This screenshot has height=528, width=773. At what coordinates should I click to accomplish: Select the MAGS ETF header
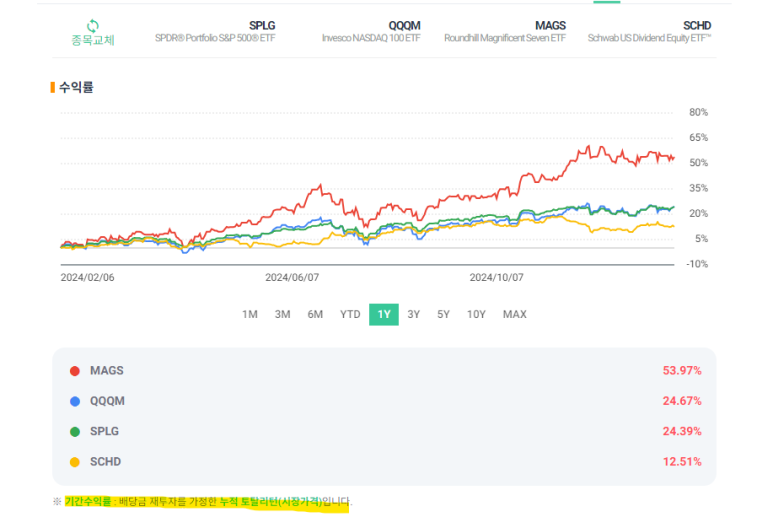point(550,26)
